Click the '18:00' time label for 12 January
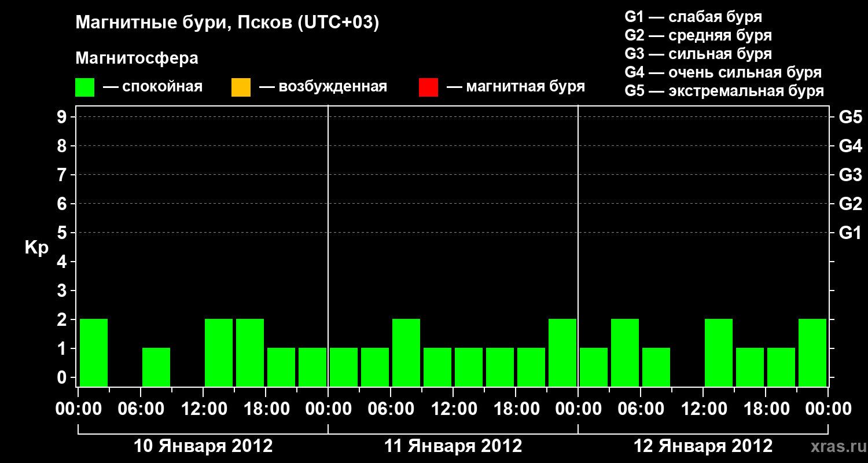 (x=766, y=409)
